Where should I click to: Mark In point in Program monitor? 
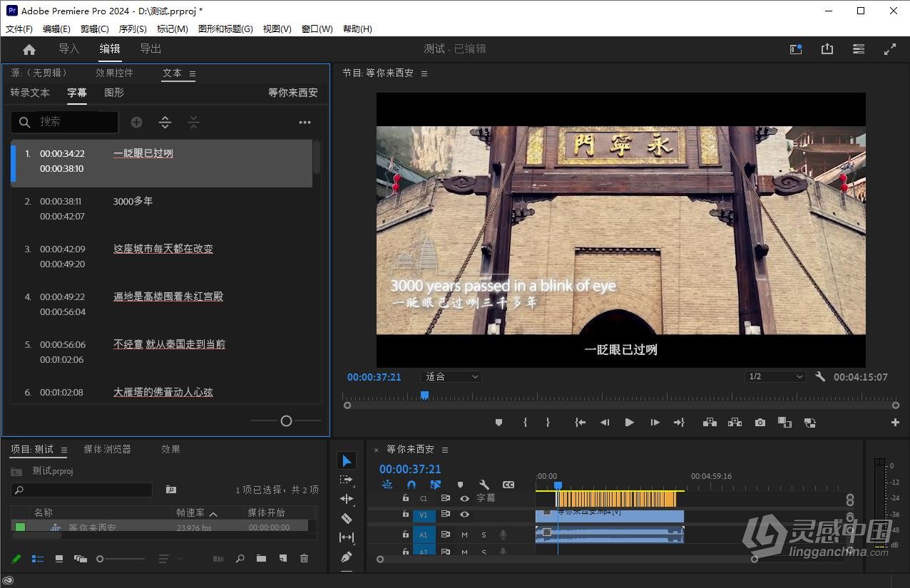click(x=525, y=423)
